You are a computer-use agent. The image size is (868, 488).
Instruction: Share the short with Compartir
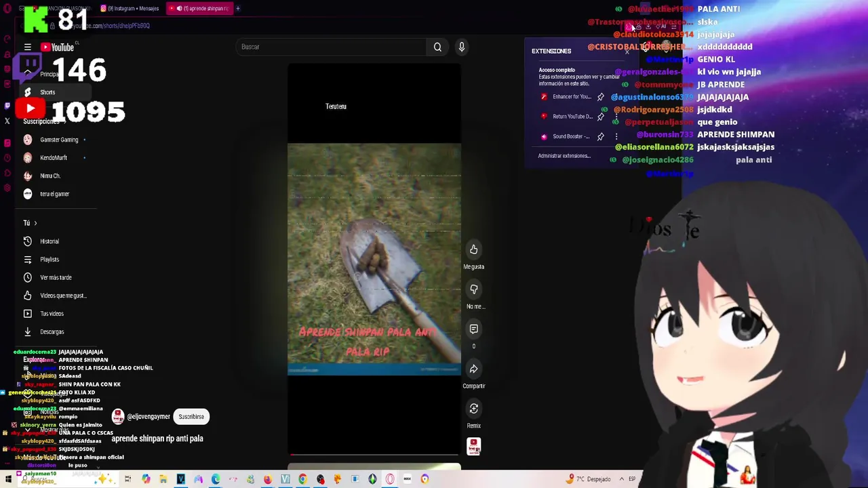click(x=474, y=369)
